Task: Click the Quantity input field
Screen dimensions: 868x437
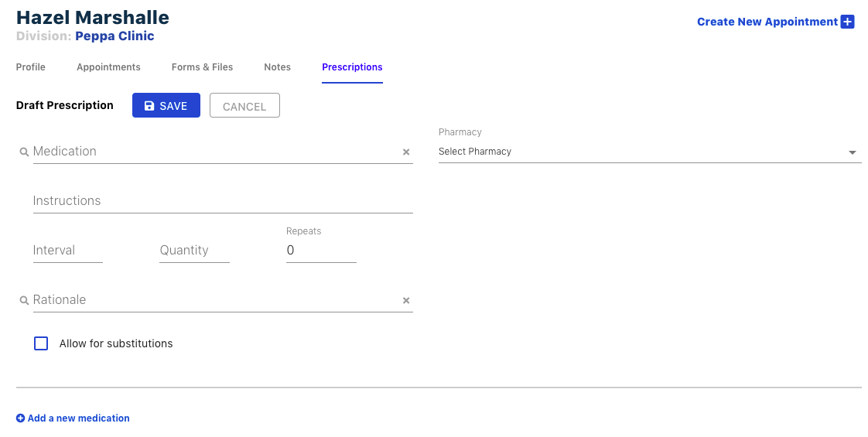Action: [194, 251]
